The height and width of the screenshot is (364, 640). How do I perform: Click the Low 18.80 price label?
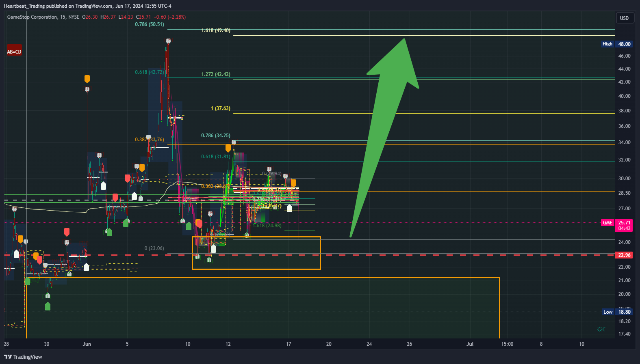tap(617, 312)
